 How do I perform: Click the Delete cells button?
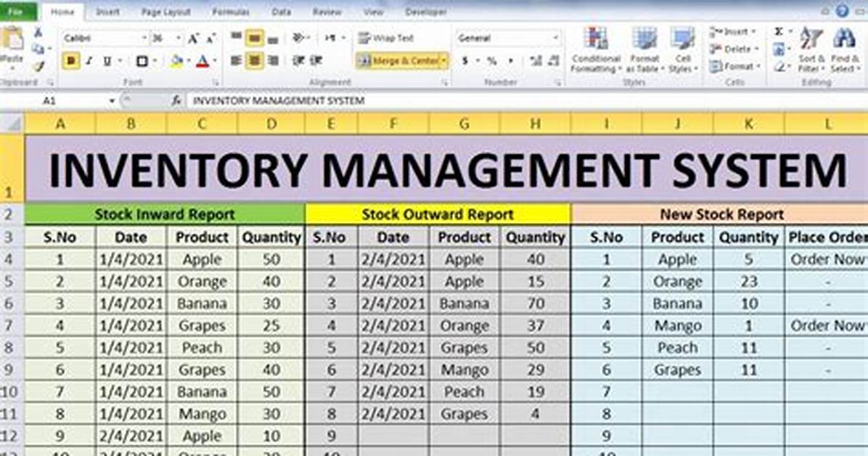click(734, 49)
